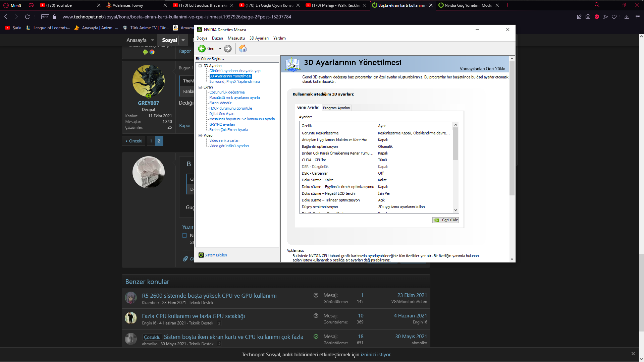Click the snapshot camera icon
Viewport: 644px width, 362px height.
(588, 17)
